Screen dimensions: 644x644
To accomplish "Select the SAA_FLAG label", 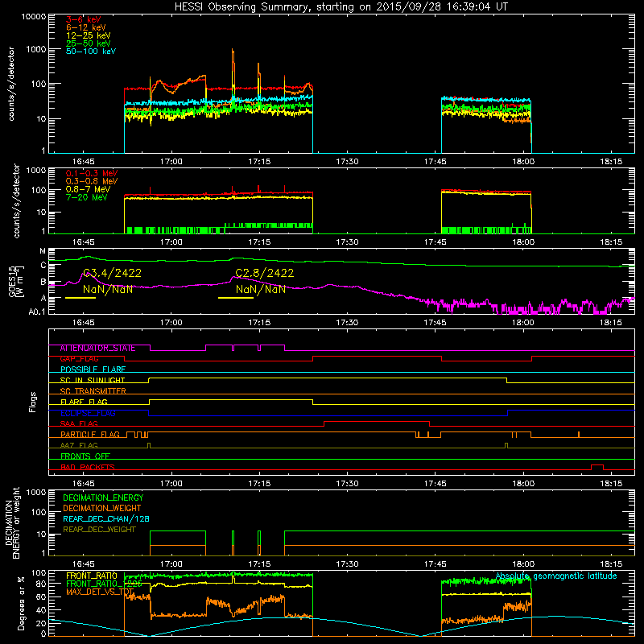I will click(79, 423).
